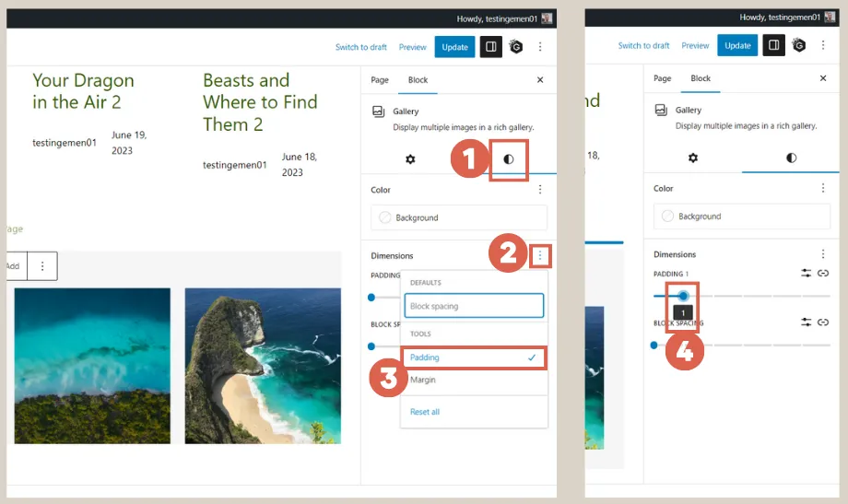Screen dimensions: 848x504
Task: Click date 'June 18, 2023' in left window
Action: (299, 164)
